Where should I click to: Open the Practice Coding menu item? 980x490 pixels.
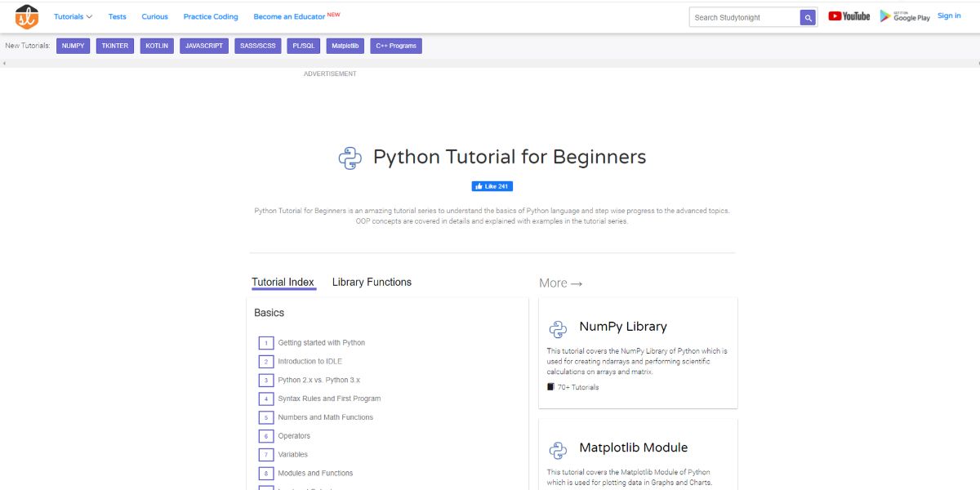click(211, 16)
